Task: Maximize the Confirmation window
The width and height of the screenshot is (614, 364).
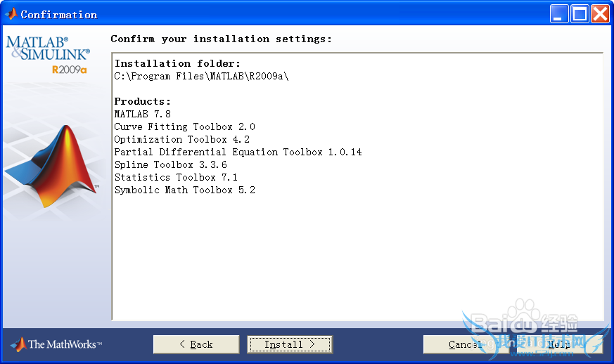Action: point(580,14)
